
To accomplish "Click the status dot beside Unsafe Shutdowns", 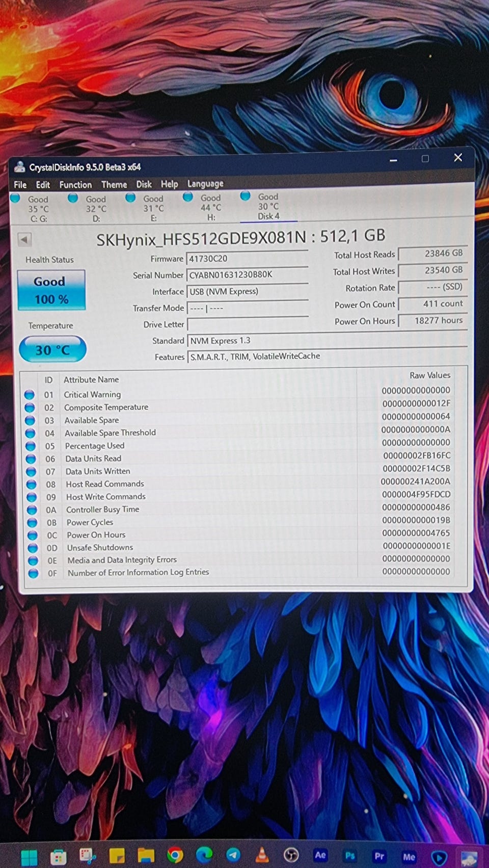I will pos(33,548).
